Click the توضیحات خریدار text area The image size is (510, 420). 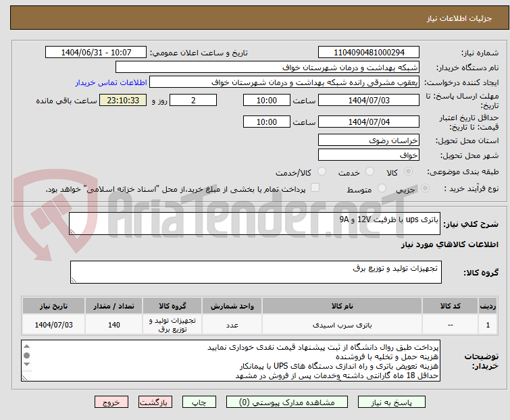pyautogui.click(x=230, y=361)
